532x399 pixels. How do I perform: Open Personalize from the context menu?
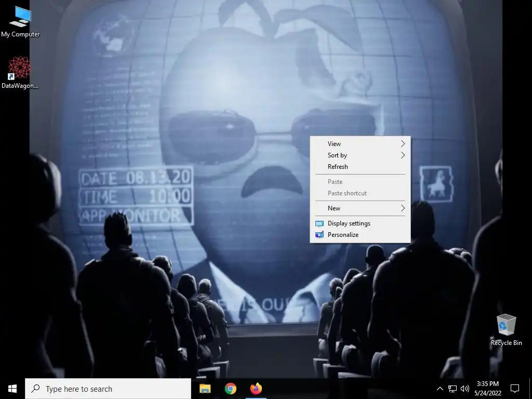coord(361,235)
